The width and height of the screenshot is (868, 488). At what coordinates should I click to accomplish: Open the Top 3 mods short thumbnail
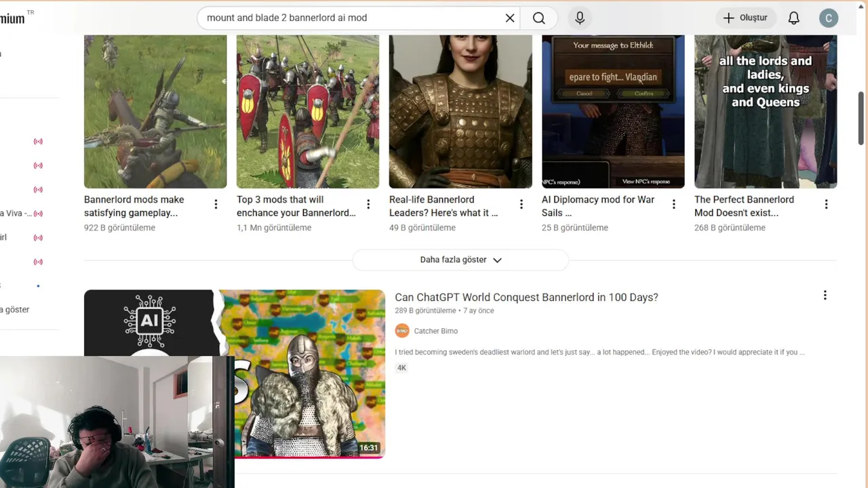pyautogui.click(x=308, y=112)
